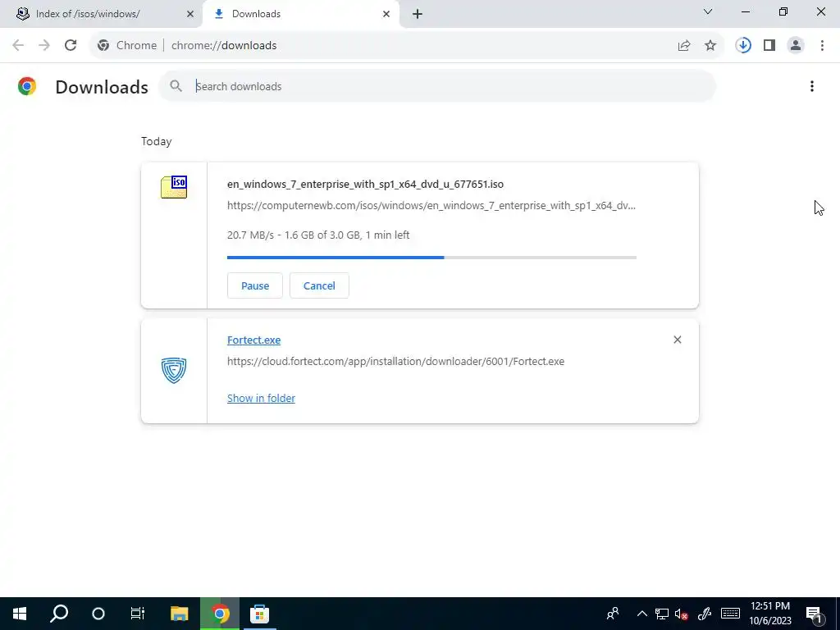Click the Today date heading
This screenshot has width=840, height=630.
[157, 141]
